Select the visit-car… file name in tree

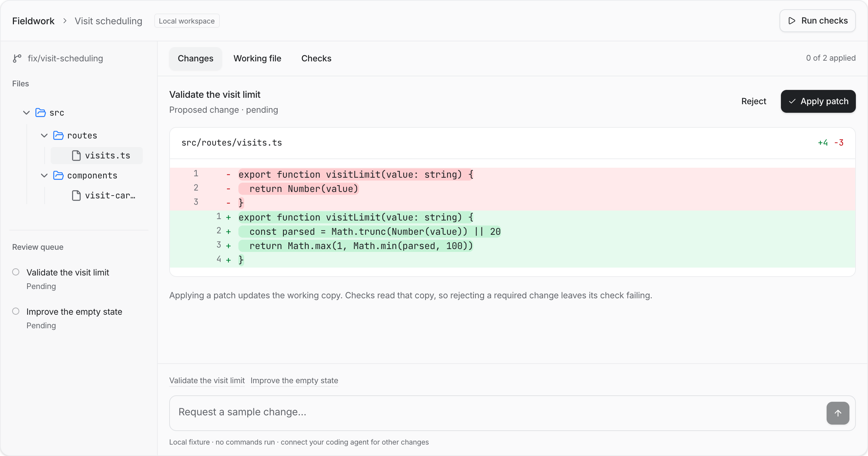tap(110, 196)
